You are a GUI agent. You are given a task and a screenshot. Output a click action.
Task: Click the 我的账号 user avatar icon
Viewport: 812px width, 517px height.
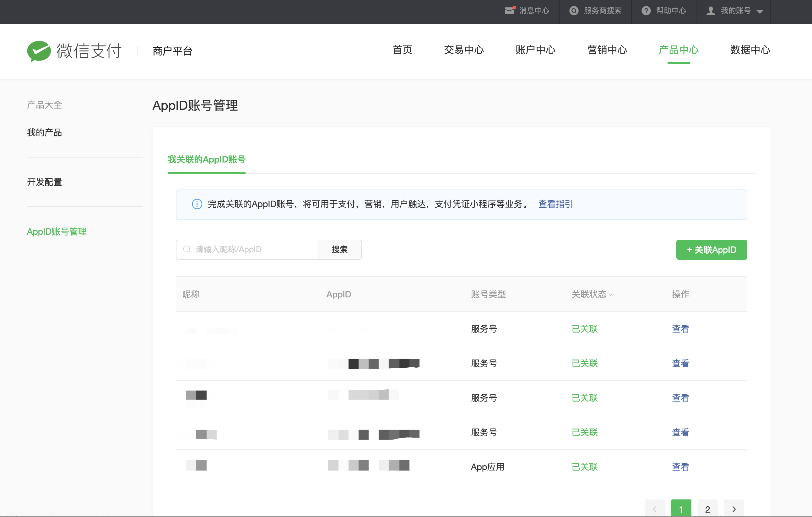(711, 11)
